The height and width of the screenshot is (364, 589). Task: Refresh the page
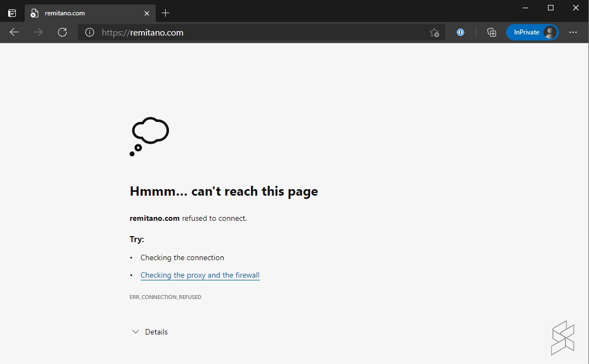(62, 32)
